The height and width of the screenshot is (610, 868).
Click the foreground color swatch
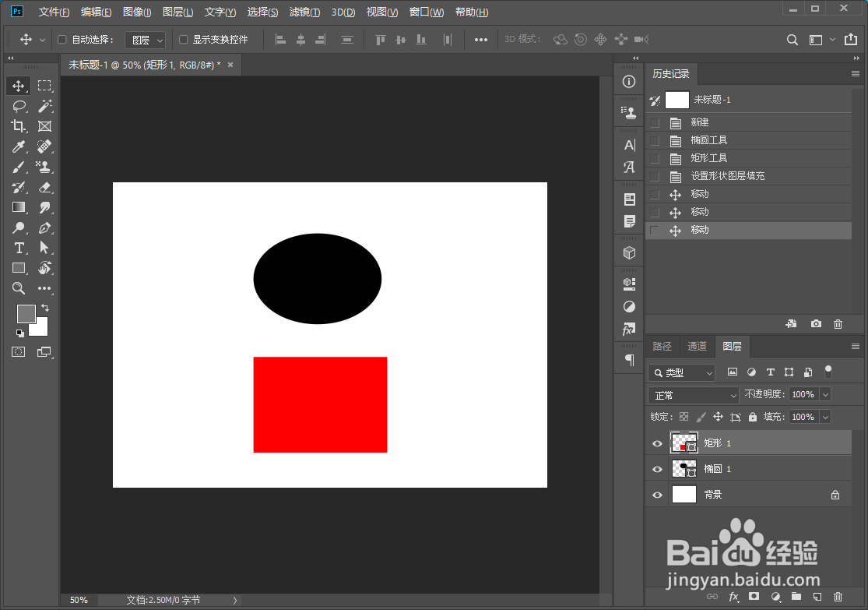tap(26, 314)
